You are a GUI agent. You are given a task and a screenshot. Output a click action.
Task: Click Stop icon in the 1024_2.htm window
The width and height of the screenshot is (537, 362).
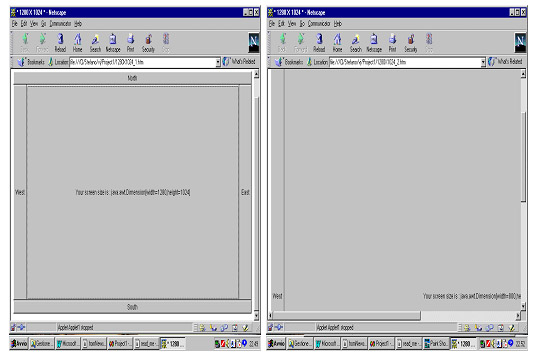[x=429, y=42]
